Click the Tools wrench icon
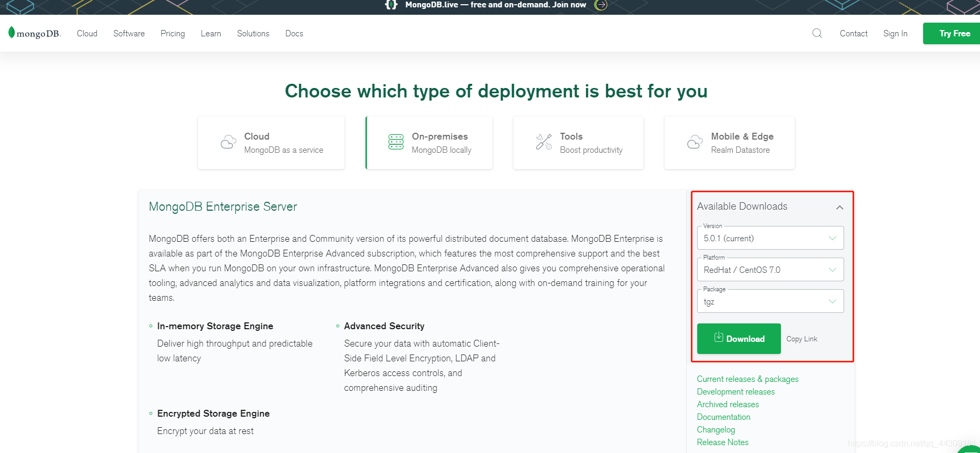This screenshot has height=453, width=980. pyautogui.click(x=544, y=142)
